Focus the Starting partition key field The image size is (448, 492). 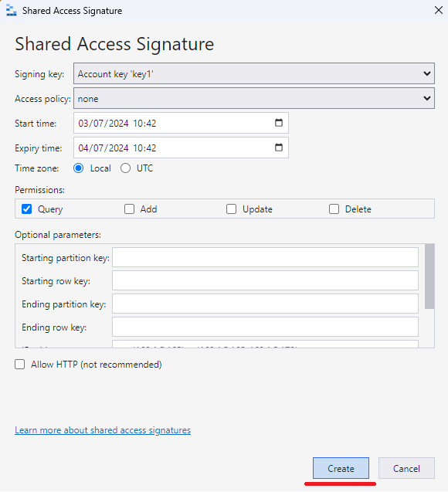tap(265, 257)
